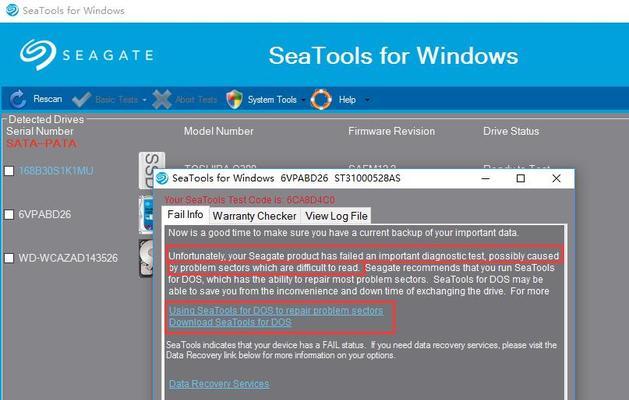Open the Basic Tests dropdown arrow
The height and width of the screenshot is (400, 629).
point(144,100)
